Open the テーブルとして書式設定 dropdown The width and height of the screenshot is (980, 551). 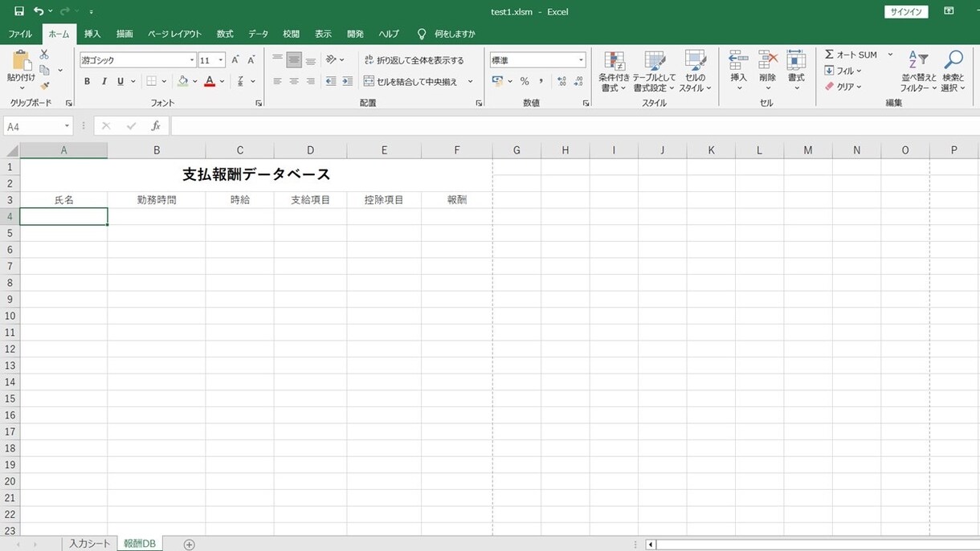654,71
